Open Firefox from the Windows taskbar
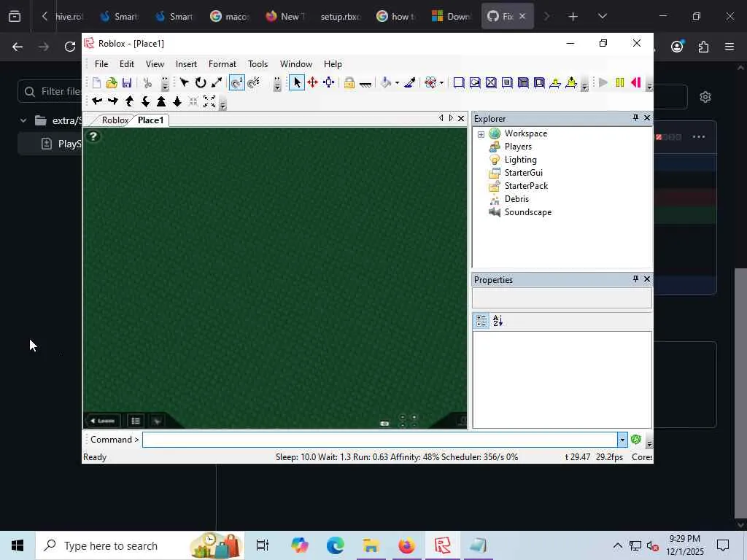This screenshot has height=560, width=747. (406, 545)
